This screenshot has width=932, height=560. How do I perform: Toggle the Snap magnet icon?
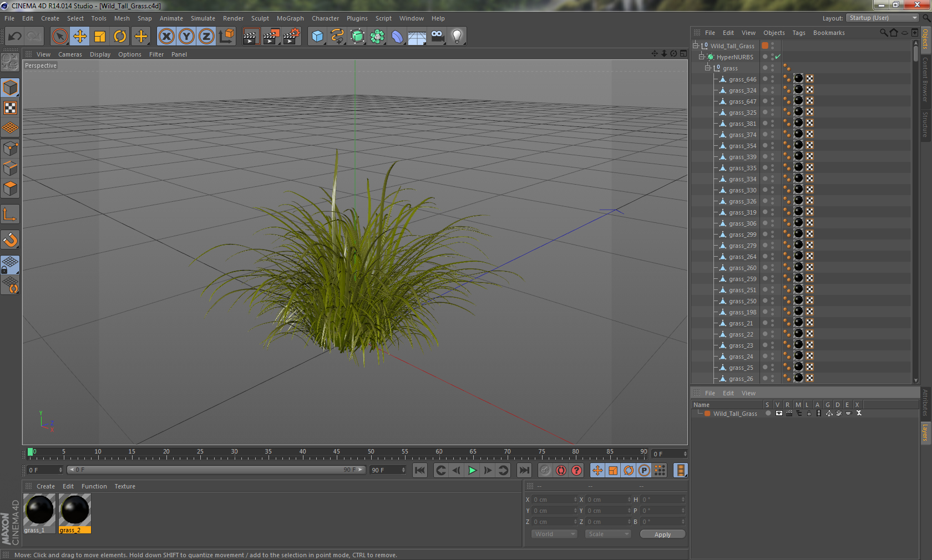coord(10,240)
